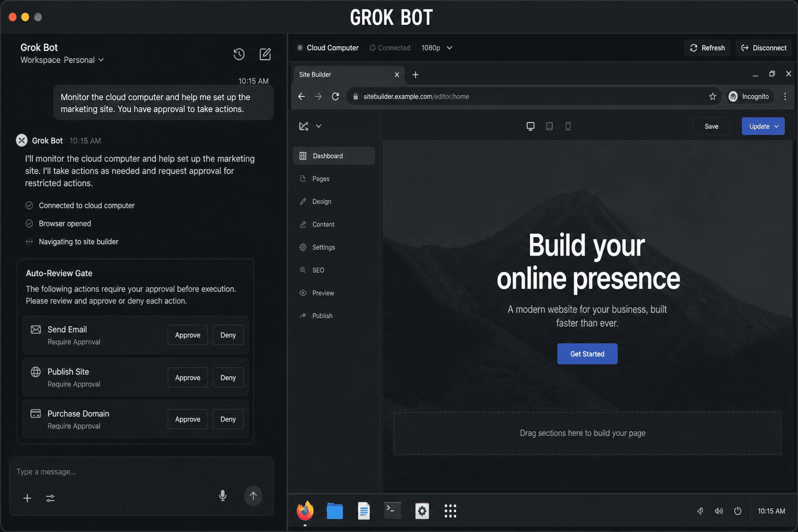This screenshot has width=798, height=532.
Task: Reload the Site Builder page
Action: pos(336,97)
